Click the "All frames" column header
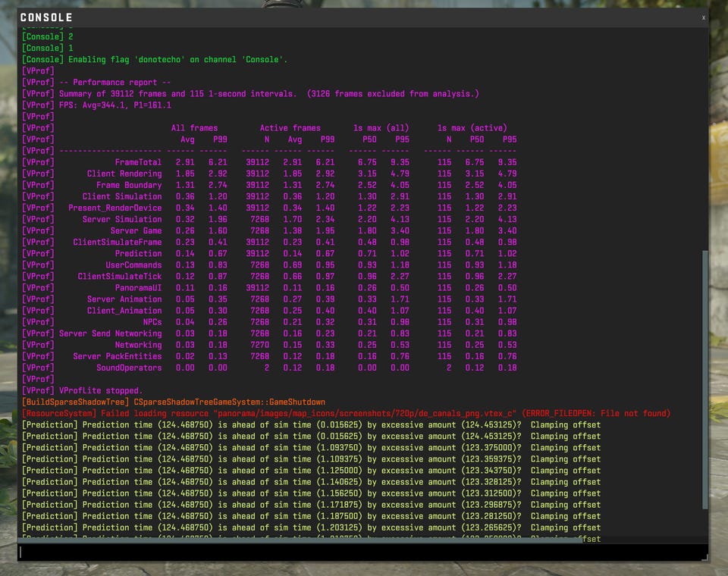The image size is (728, 576). (x=194, y=128)
